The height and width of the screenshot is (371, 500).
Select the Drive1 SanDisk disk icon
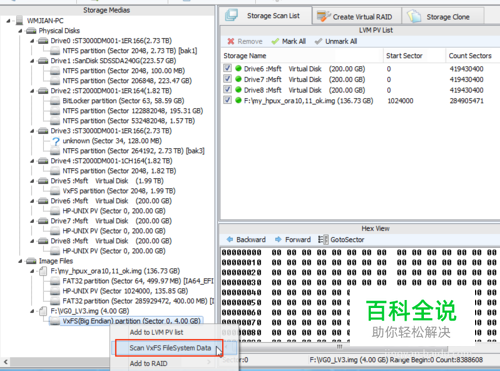[43, 61]
